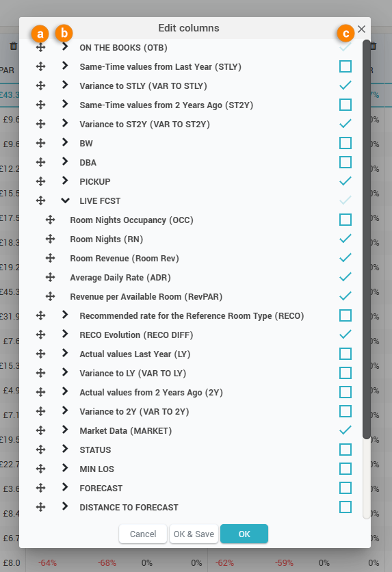Click the move handle for PICKUP row
Image resolution: width=392 pixels, height=572 pixels.
(40, 181)
